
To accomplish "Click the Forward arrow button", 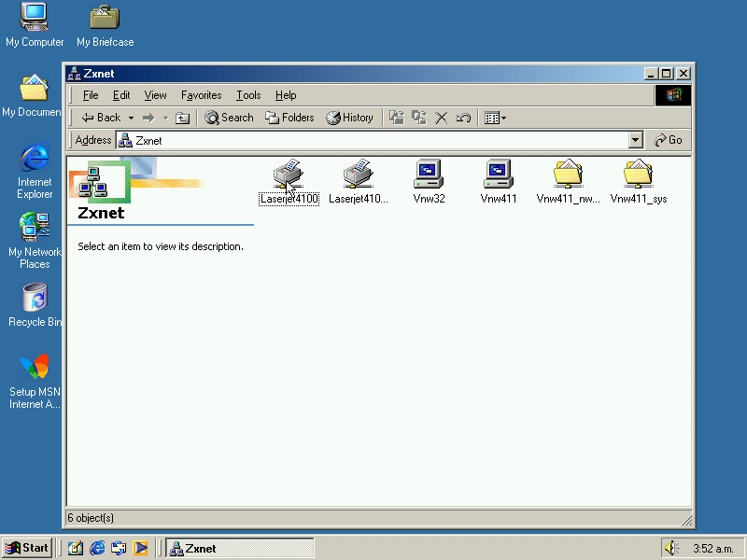I will pos(148,118).
